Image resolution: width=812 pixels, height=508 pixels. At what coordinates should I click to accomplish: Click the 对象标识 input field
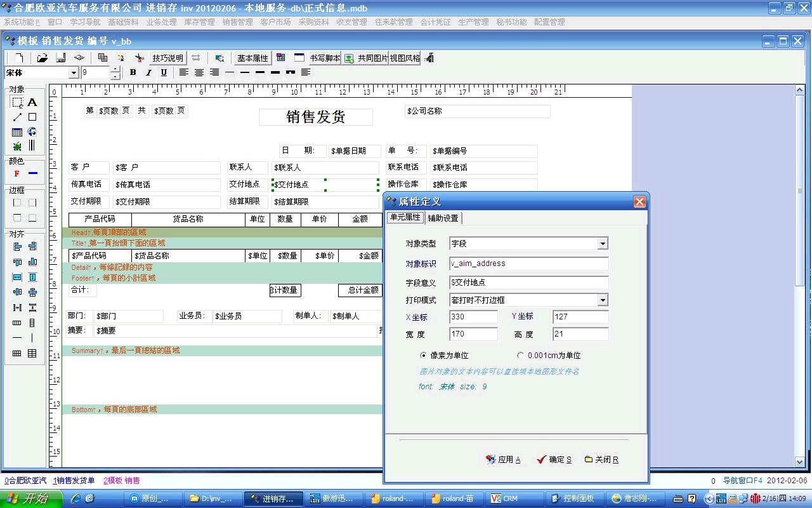(x=528, y=264)
